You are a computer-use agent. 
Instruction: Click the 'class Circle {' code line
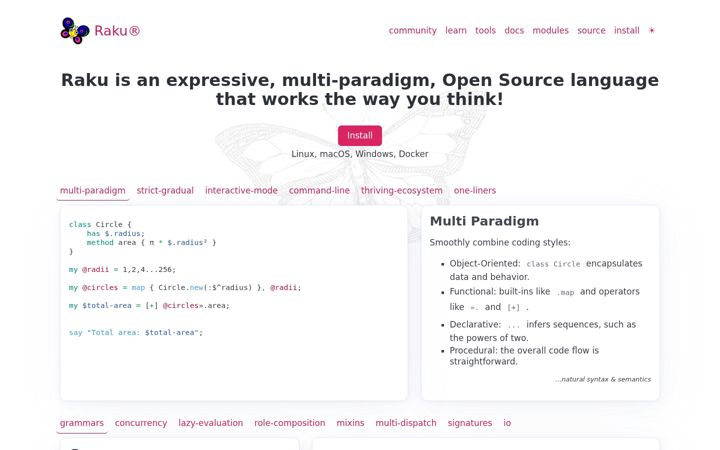[100, 225]
